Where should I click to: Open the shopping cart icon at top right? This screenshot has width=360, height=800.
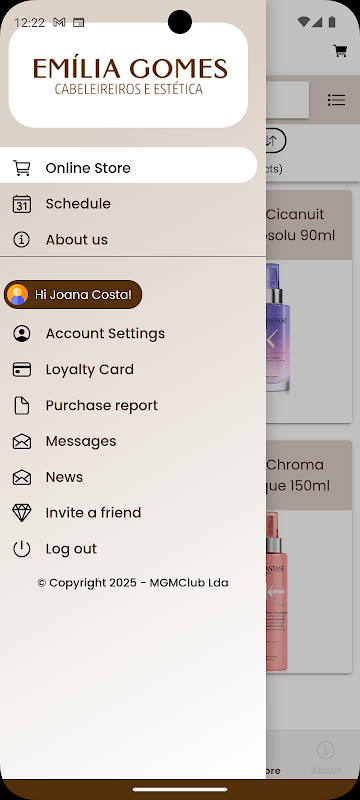(340, 51)
